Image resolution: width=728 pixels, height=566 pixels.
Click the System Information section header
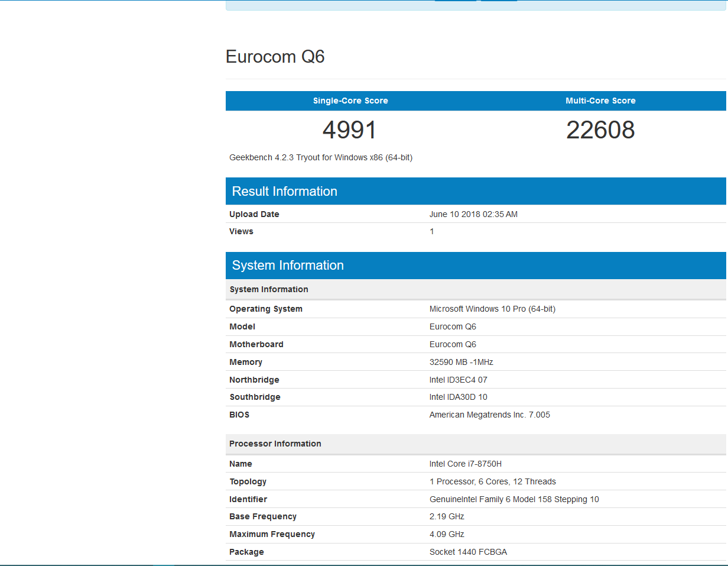pyautogui.click(x=288, y=266)
